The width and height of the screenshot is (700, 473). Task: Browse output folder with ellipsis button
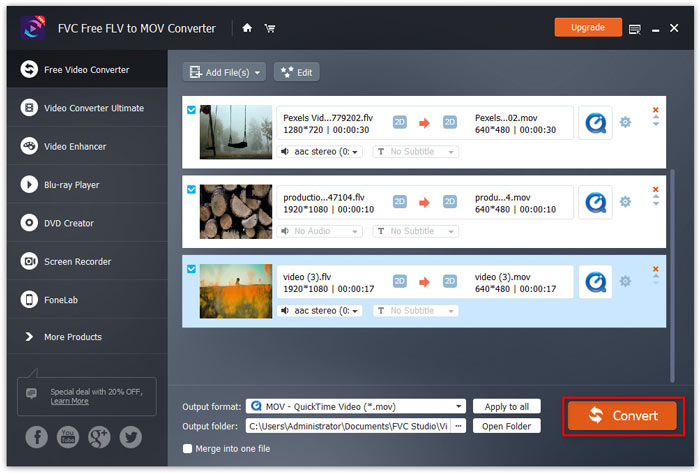(458, 426)
